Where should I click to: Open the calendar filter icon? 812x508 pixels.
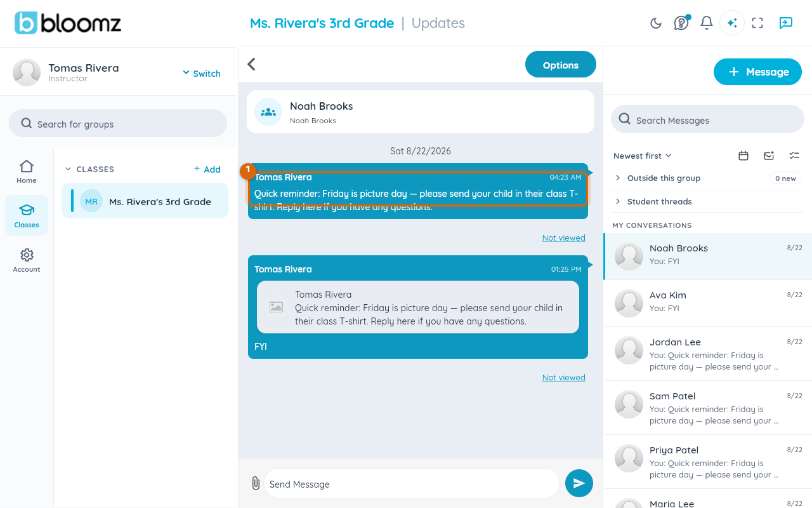click(x=743, y=156)
